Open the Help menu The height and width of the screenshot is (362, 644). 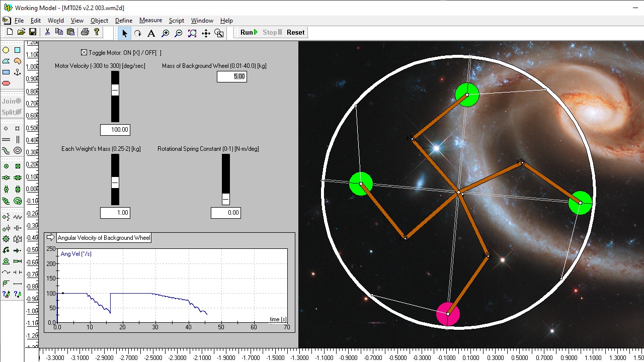226,21
